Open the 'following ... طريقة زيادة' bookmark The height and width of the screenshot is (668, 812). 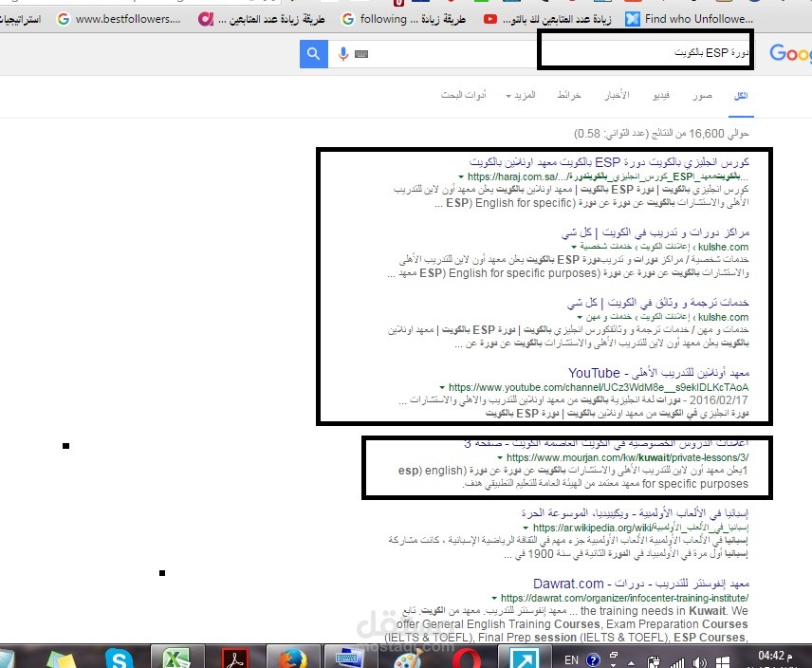(404, 19)
